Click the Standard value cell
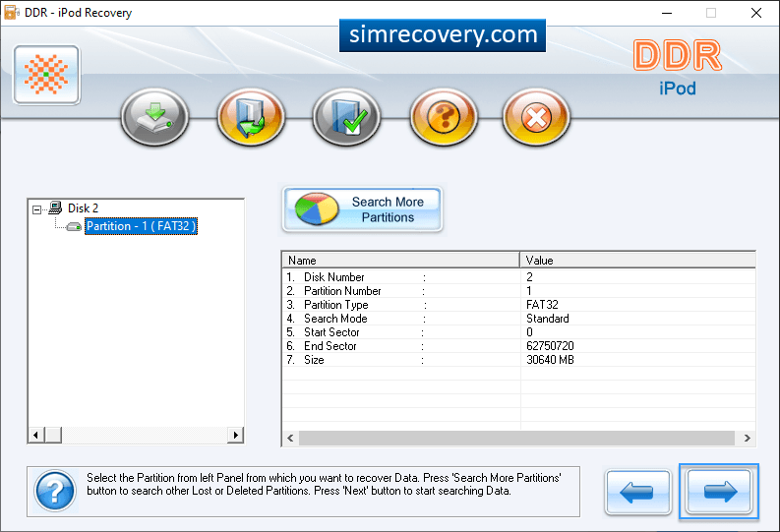This screenshot has height=532, width=780. (548, 319)
